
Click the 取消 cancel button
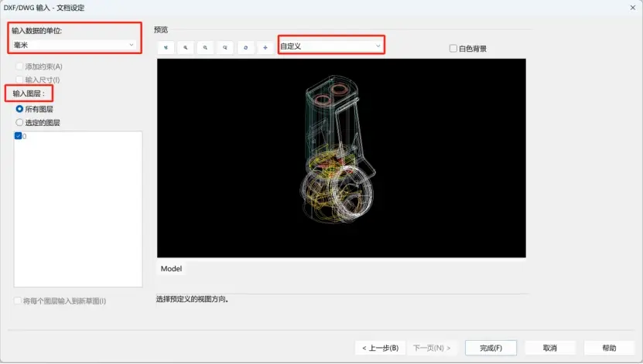[550, 348]
